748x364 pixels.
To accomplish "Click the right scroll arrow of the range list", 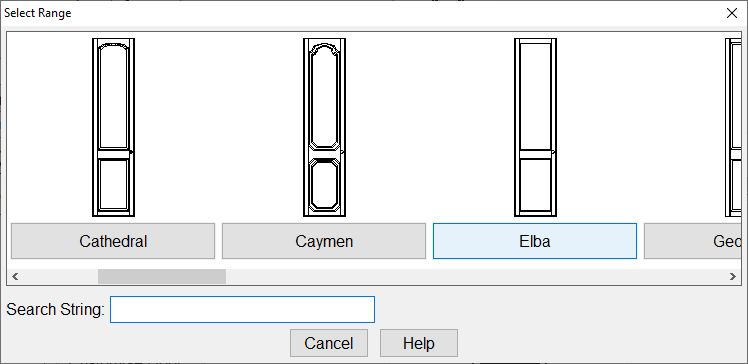I will pos(733,276).
